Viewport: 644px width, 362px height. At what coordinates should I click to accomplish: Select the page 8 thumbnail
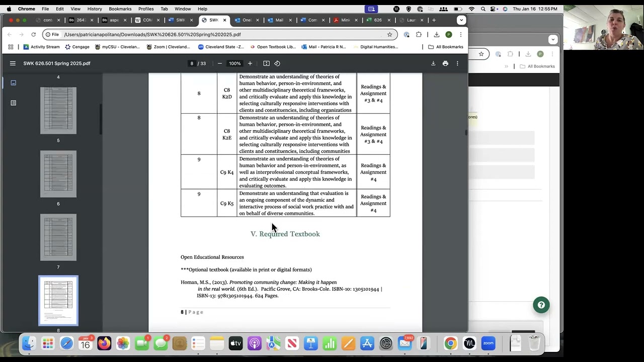pyautogui.click(x=58, y=301)
